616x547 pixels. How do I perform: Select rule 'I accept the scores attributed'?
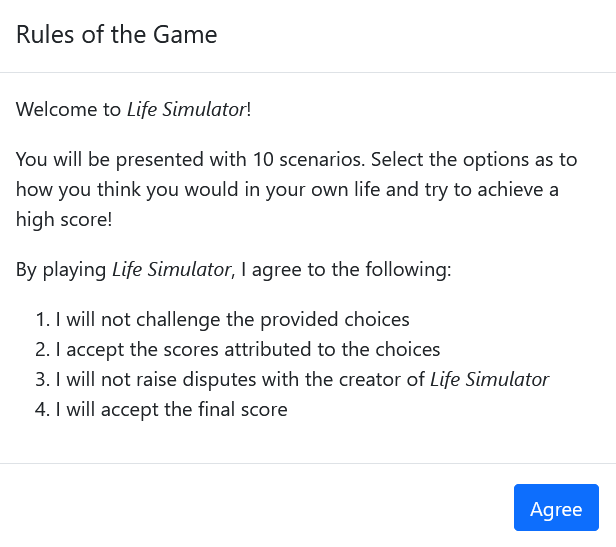coord(248,349)
